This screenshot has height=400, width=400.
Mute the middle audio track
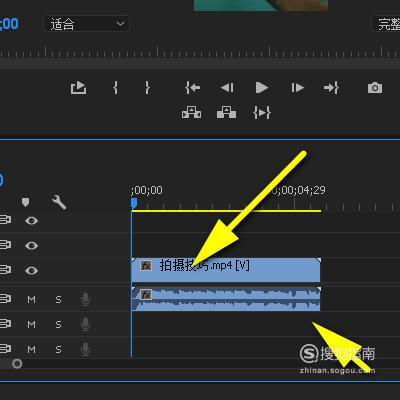pos(31,324)
